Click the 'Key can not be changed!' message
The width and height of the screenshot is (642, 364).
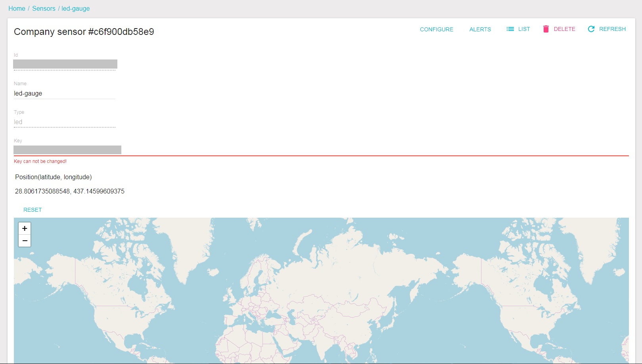point(40,161)
